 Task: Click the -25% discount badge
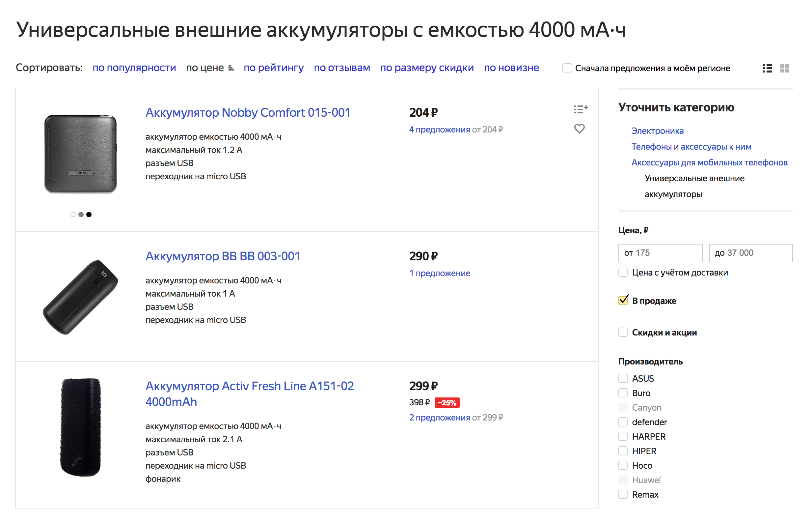[x=447, y=402]
